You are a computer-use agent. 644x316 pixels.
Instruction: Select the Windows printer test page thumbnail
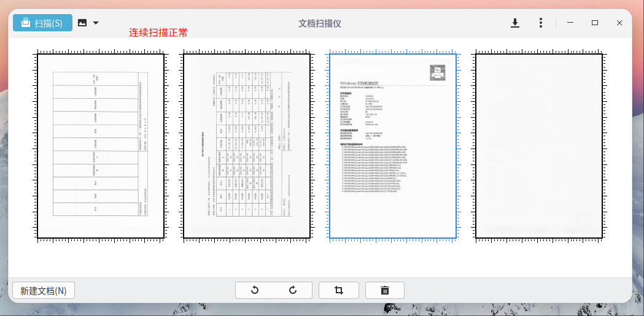click(393, 146)
